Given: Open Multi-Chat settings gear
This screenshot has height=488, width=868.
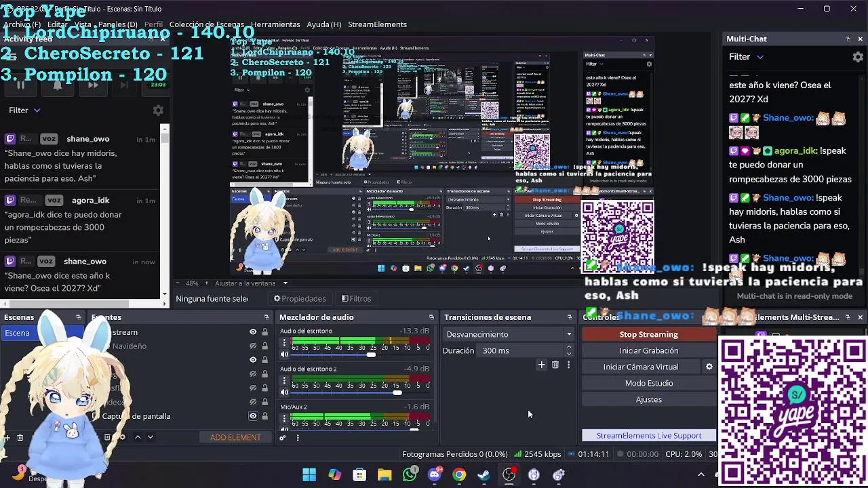Looking at the screenshot, I should click(858, 57).
